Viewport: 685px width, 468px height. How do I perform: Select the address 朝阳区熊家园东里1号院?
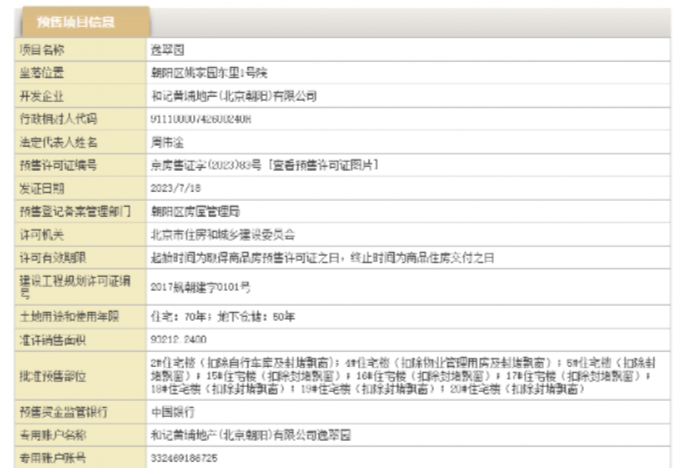(209, 72)
